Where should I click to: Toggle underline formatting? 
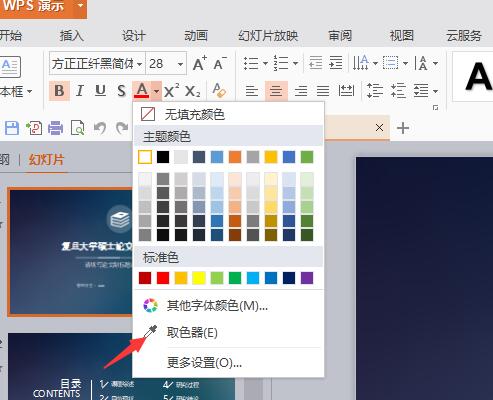coord(100,91)
